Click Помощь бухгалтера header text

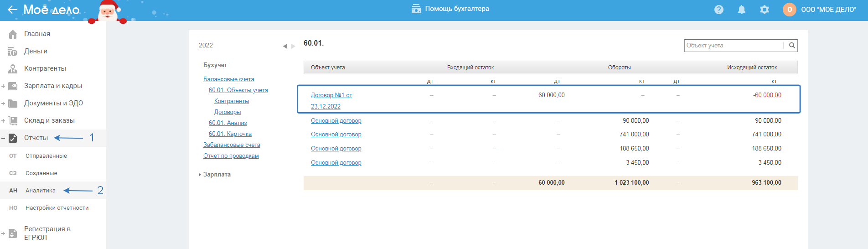coord(457,9)
